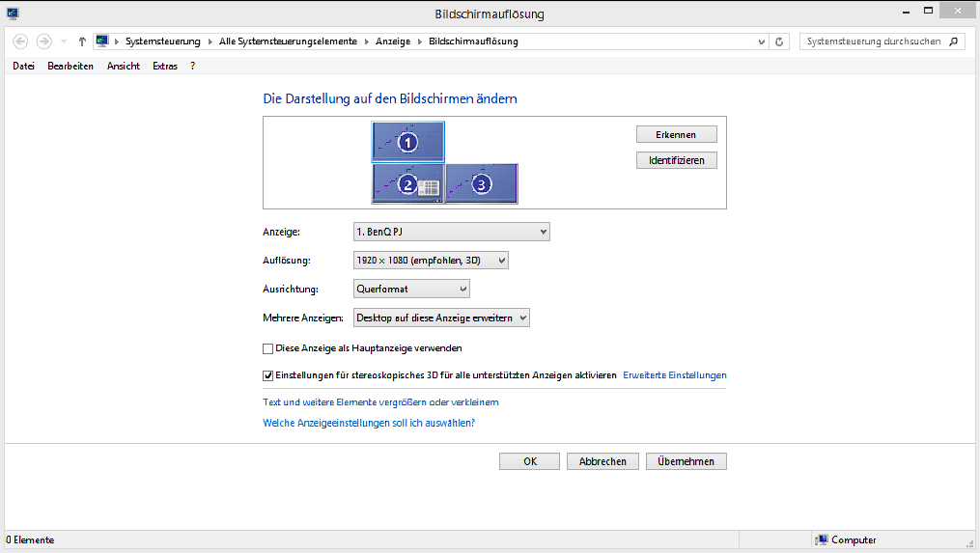Expand chevron after Systemsteuerung breadcrumb
Viewport: 980px width, 553px height.
pos(210,41)
